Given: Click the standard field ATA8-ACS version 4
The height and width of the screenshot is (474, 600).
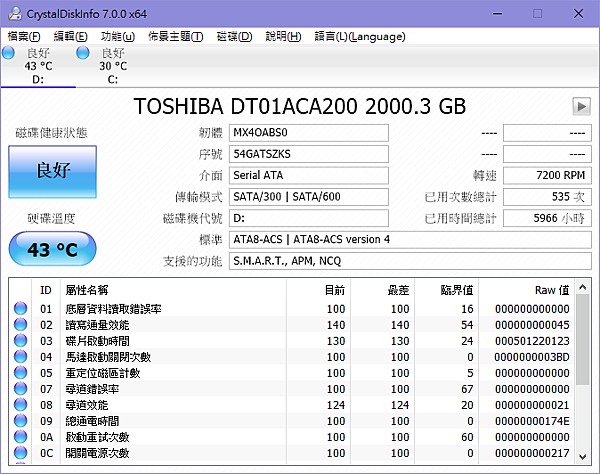Looking at the screenshot, I should (x=410, y=240).
